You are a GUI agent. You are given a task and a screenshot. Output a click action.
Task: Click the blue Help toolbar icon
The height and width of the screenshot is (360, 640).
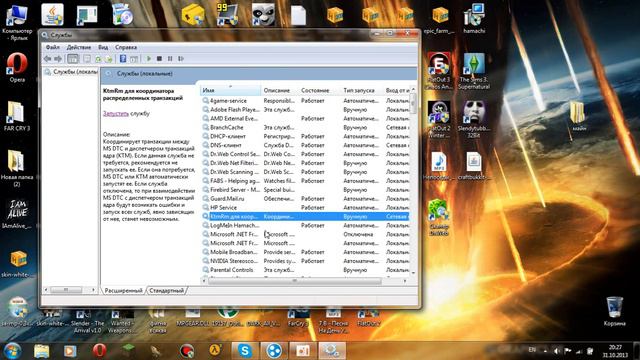(123, 59)
